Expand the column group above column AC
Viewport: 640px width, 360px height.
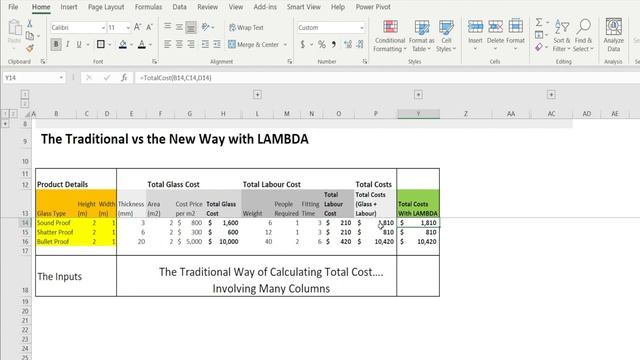[x=551, y=95]
